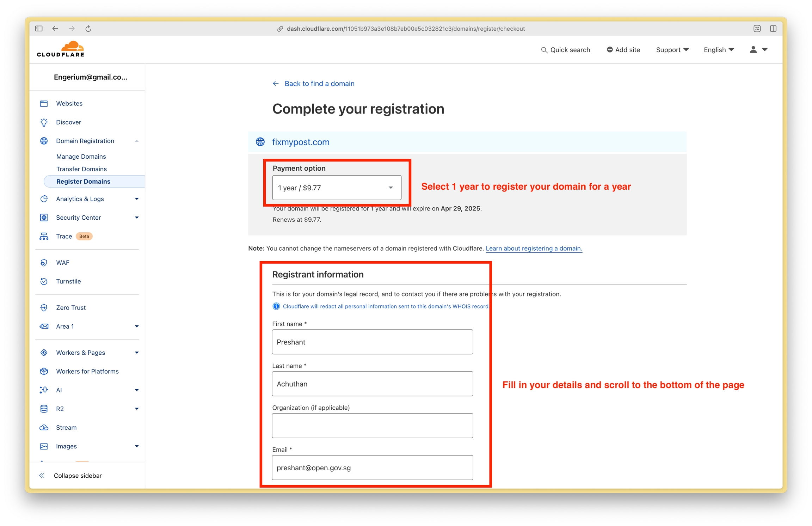Click the link icon in the address bar

pos(280,29)
